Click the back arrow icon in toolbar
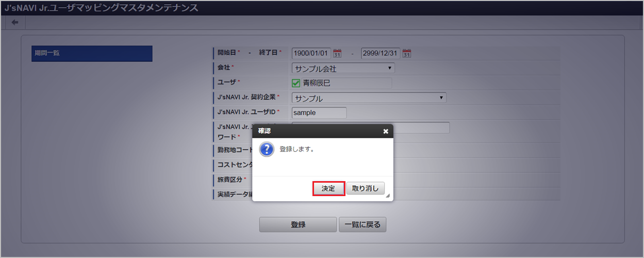 coord(15,22)
